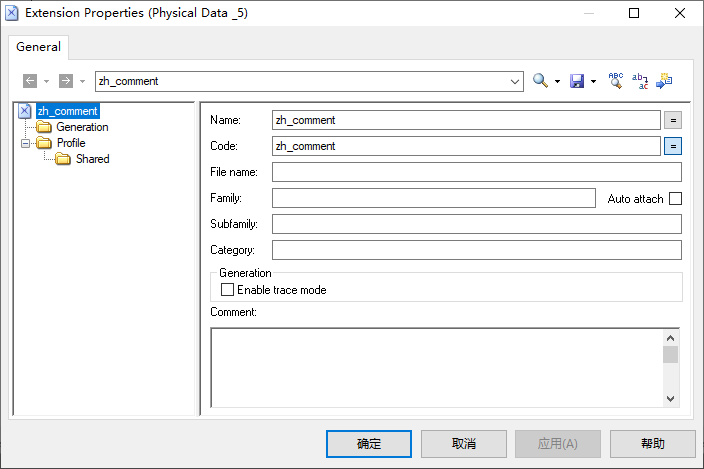Click the star-and-arrow toolbar icon next to replace
Screen dimensions: 704x469
point(664,81)
